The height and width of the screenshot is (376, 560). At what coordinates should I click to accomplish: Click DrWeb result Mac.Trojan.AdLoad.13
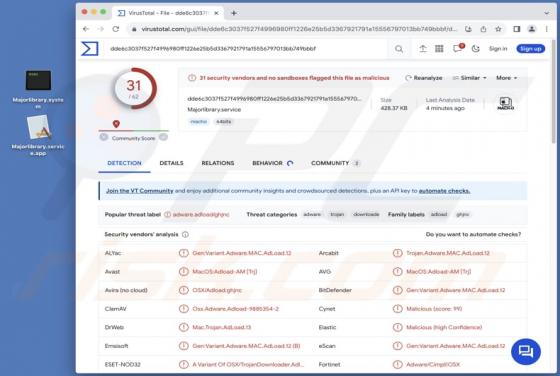click(222, 327)
